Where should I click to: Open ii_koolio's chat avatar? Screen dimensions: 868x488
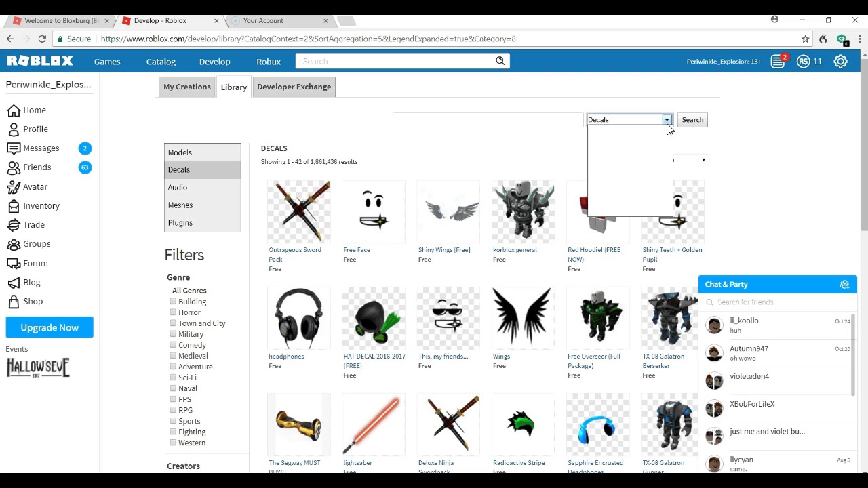(714, 325)
